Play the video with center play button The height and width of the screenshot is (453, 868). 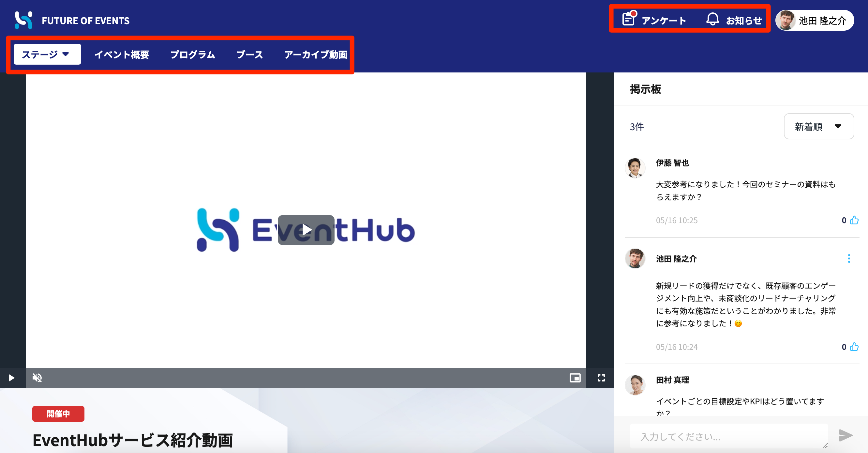[306, 230]
